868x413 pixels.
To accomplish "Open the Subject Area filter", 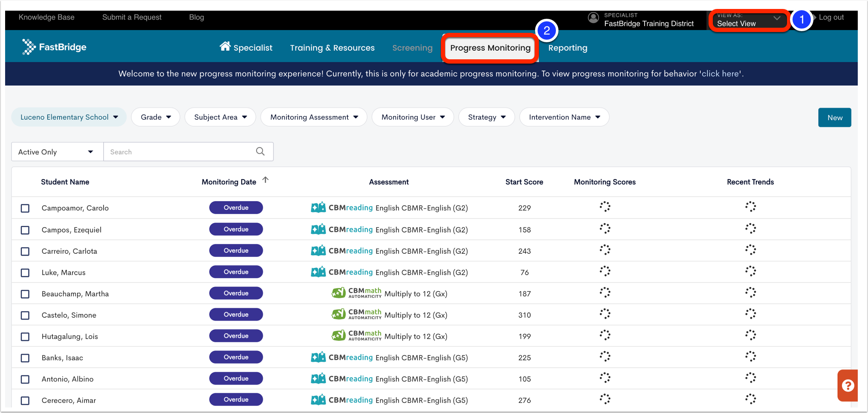I will coord(220,117).
